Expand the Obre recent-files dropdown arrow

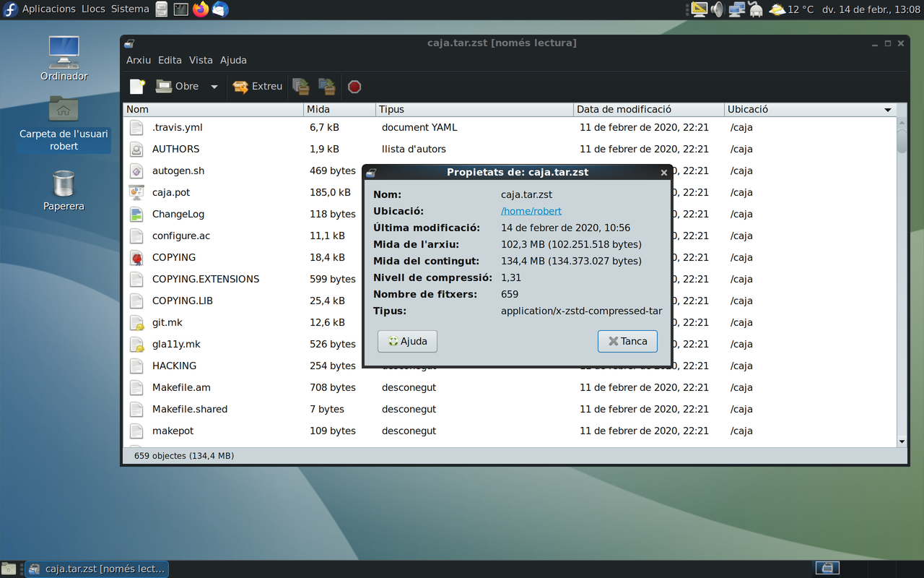click(x=214, y=87)
